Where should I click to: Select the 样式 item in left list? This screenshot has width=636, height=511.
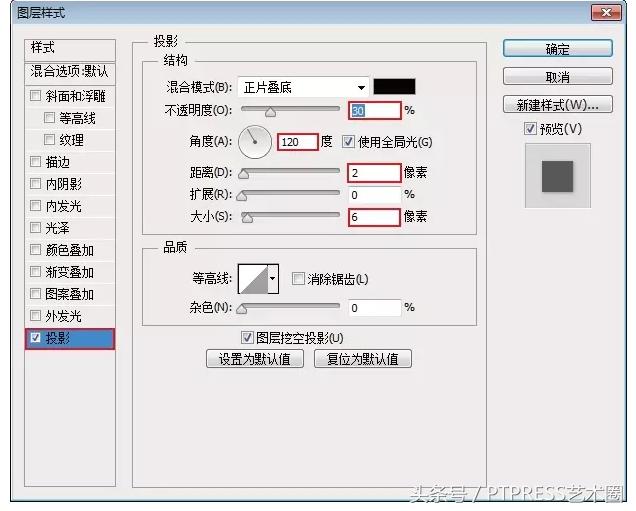coord(70,48)
